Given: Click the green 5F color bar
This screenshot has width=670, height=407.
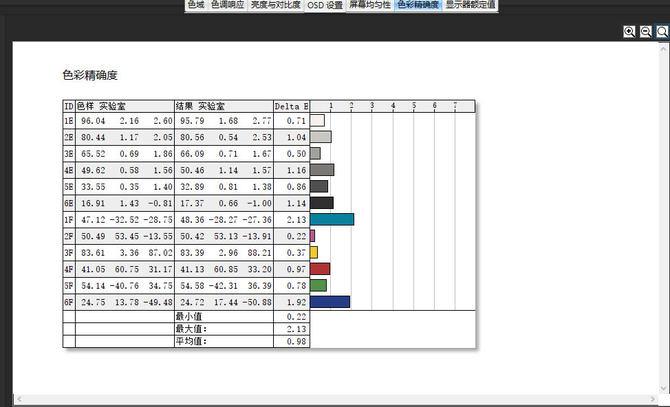Looking at the screenshot, I should tap(319, 285).
